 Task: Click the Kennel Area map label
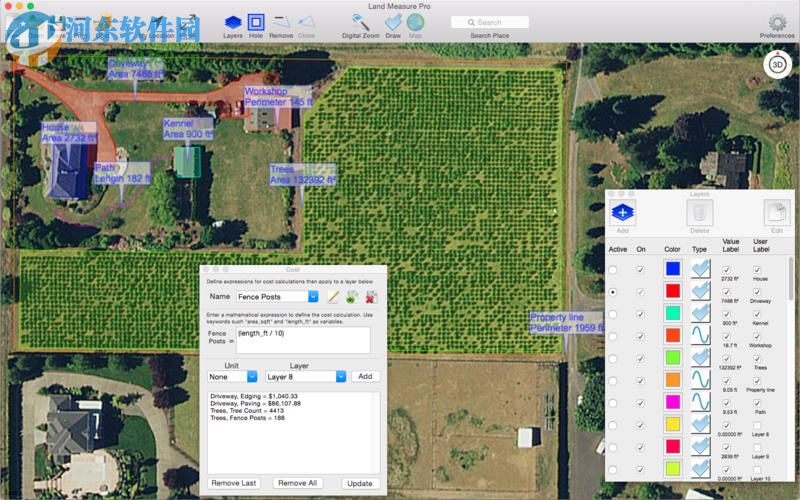(x=188, y=129)
